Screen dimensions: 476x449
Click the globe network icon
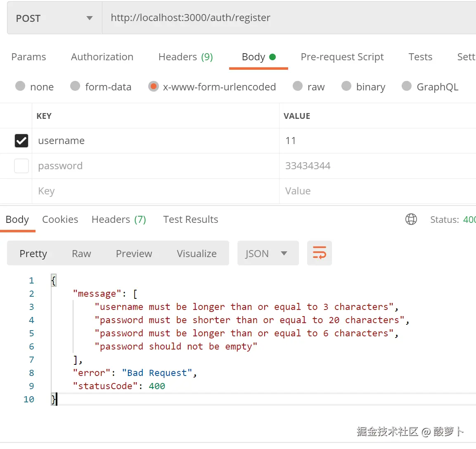pos(411,219)
